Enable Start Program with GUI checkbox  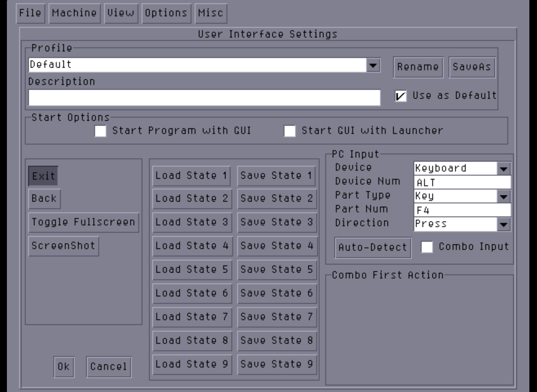pos(101,131)
